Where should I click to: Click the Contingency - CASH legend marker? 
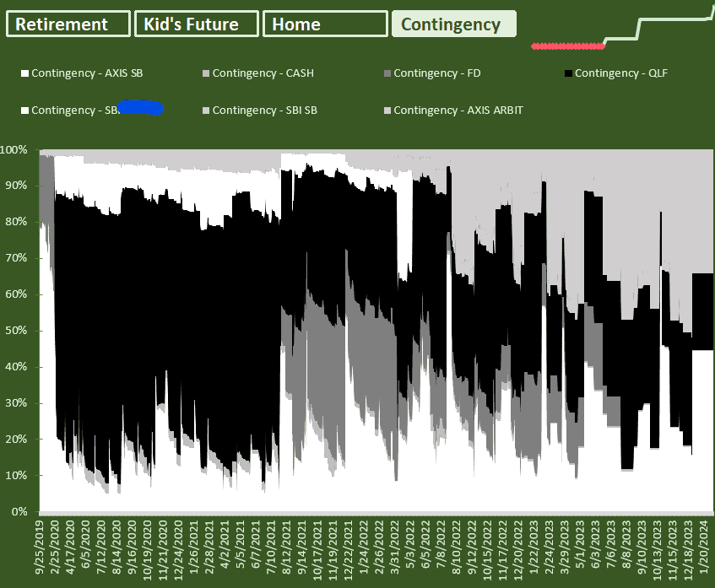(206, 73)
